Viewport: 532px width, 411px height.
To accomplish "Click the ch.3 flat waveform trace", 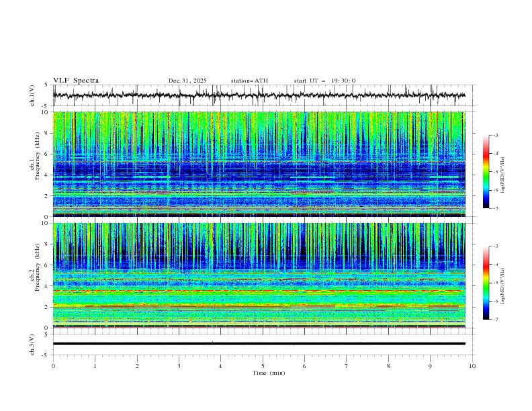I will click(259, 344).
